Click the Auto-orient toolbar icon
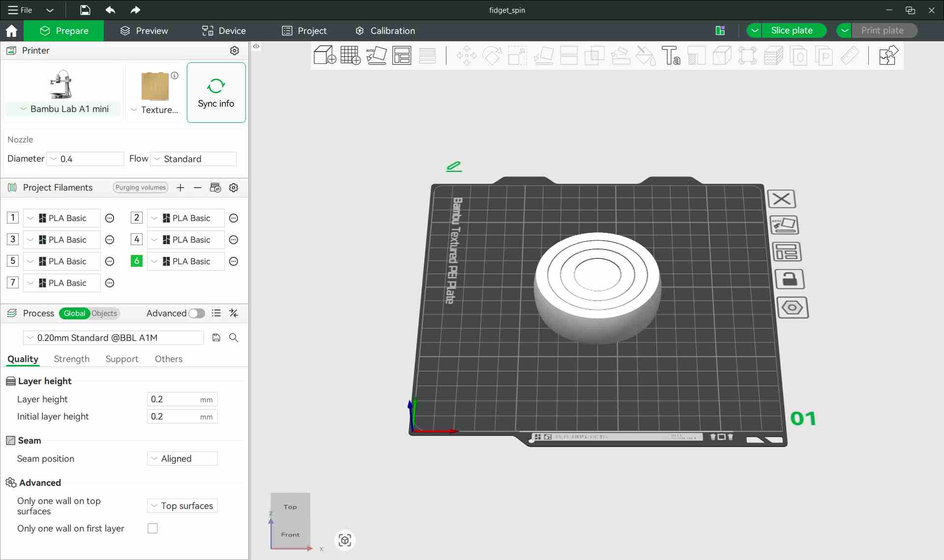944x560 pixels. tap(377, 56)
